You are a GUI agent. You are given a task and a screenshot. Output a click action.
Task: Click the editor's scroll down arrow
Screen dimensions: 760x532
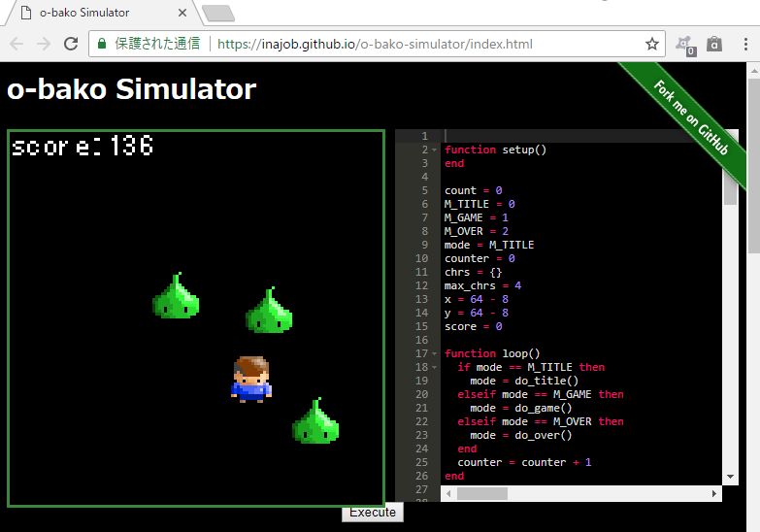730,477
